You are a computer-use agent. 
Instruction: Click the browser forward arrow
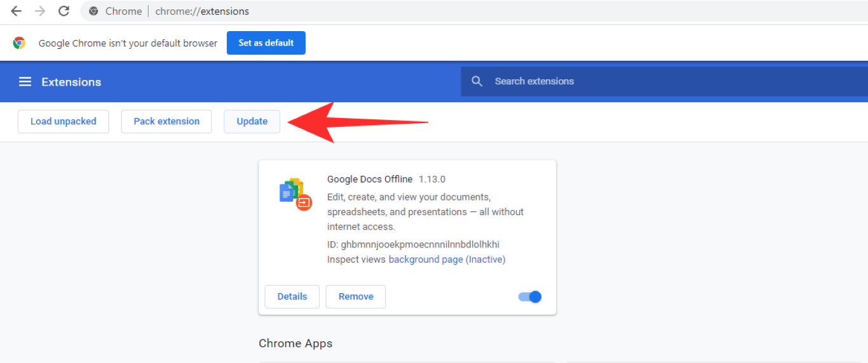click(x=40, y=11)
